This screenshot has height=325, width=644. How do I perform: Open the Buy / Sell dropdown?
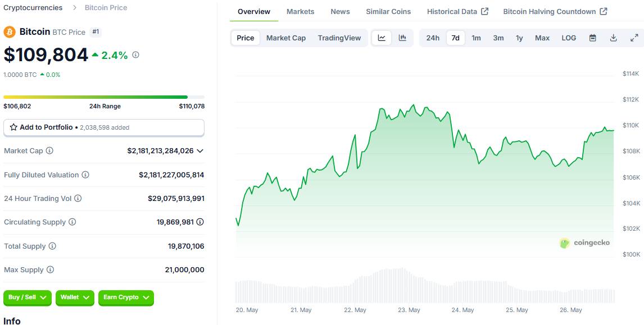pyautogui.click(x=28, y=297)
